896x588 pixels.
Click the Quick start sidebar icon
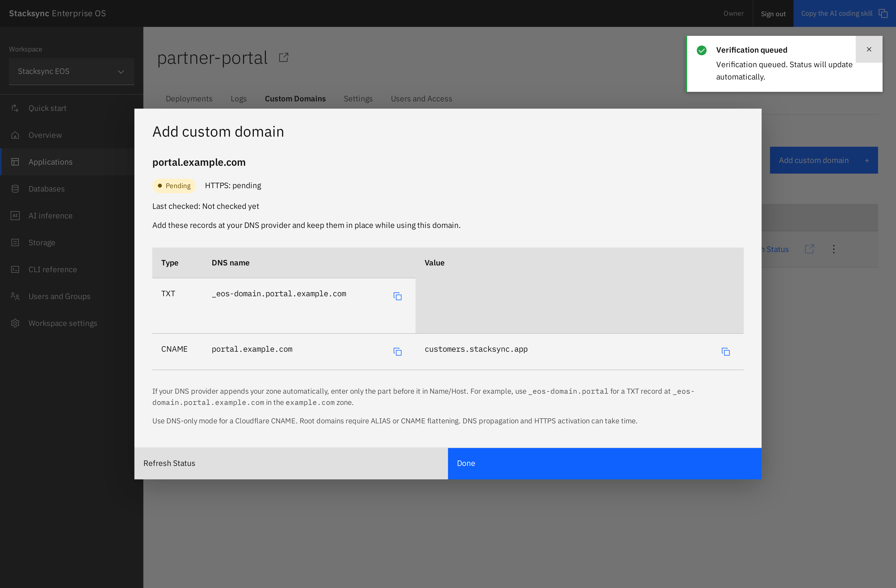pyautogui.click(x=15, y=108)
